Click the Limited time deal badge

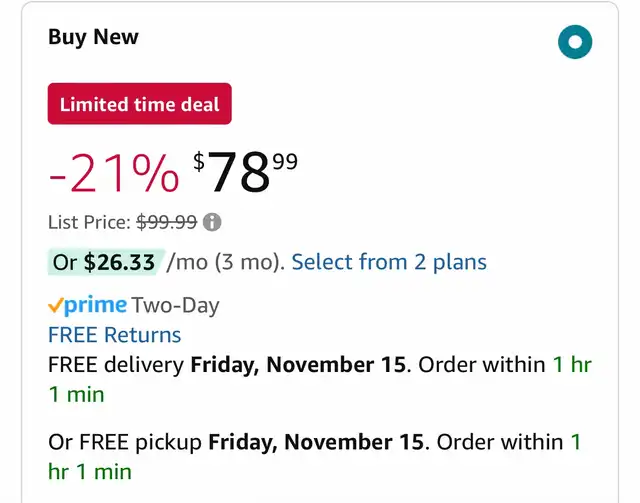[x=140, y=104]
